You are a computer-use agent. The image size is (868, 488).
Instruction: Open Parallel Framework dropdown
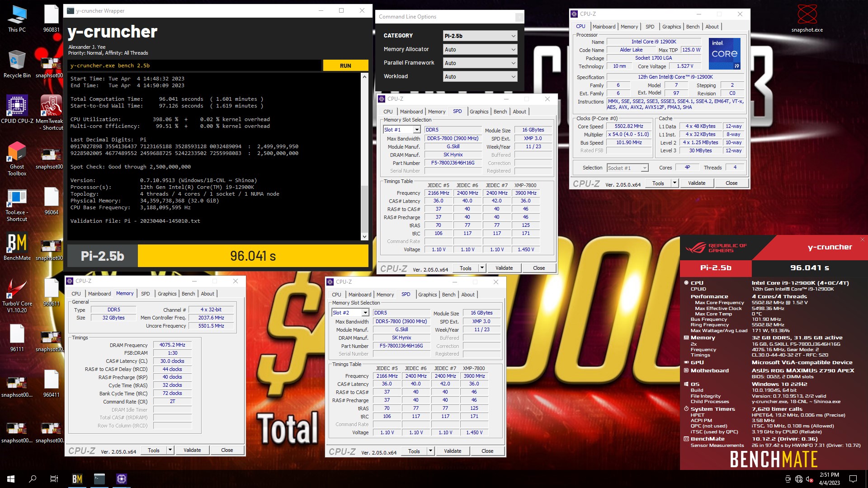480,63
